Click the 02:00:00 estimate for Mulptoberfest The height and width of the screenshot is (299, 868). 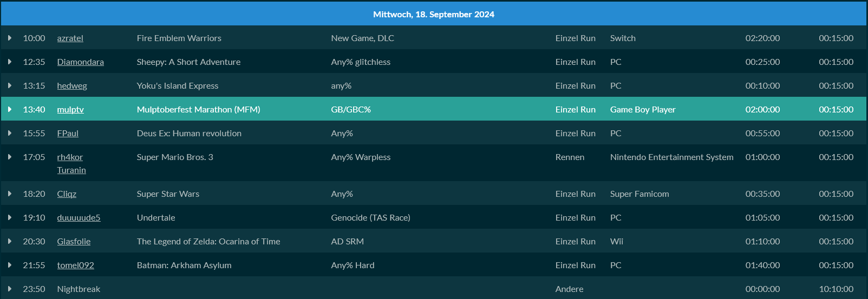tap(763, 110)
